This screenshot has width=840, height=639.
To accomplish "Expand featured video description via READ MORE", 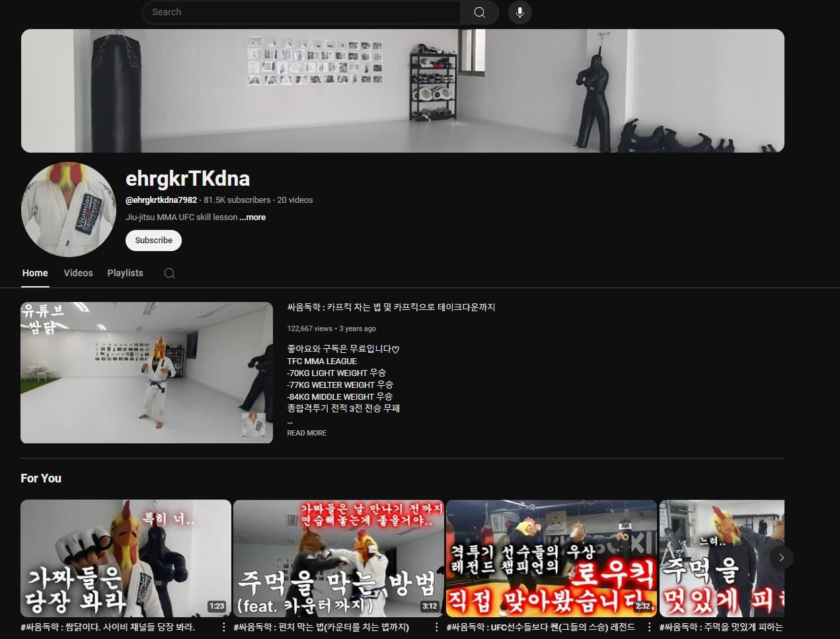I will (307, 433).
